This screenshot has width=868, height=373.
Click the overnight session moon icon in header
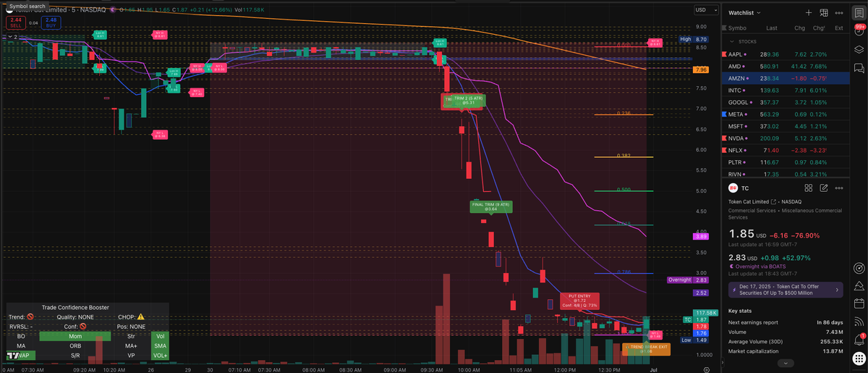click(113, 10)
